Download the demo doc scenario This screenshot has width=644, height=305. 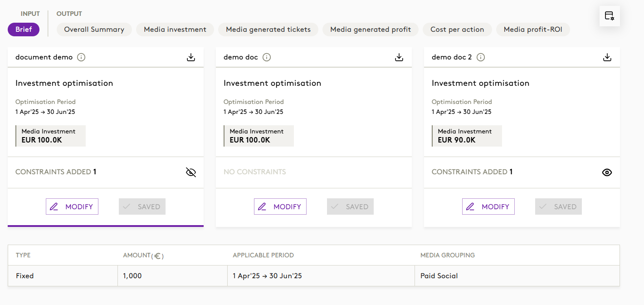tap(399, 58)
